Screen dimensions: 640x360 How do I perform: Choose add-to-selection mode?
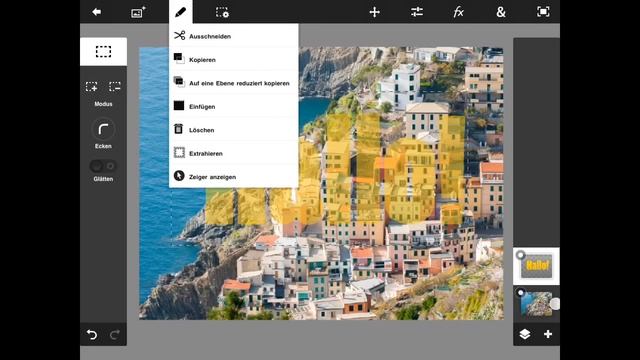click(91, 87)
